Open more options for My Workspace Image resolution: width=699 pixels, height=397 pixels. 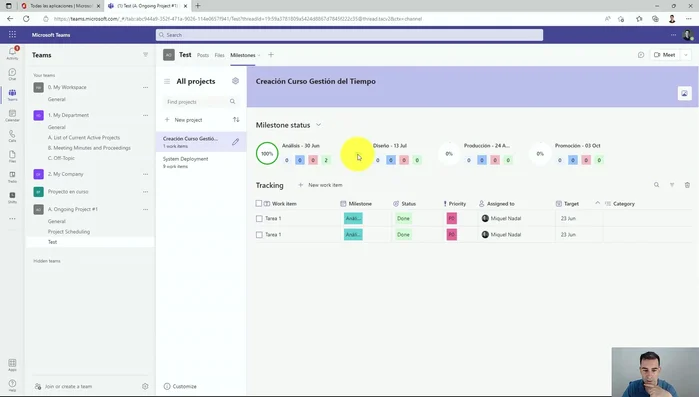145,87
